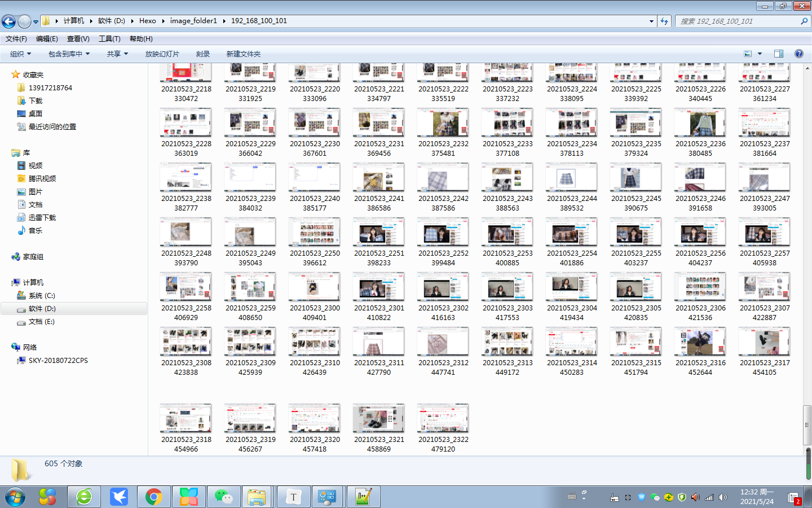Click the search magnifier icon
812x508 pixels.
click(x=804, y=21)
